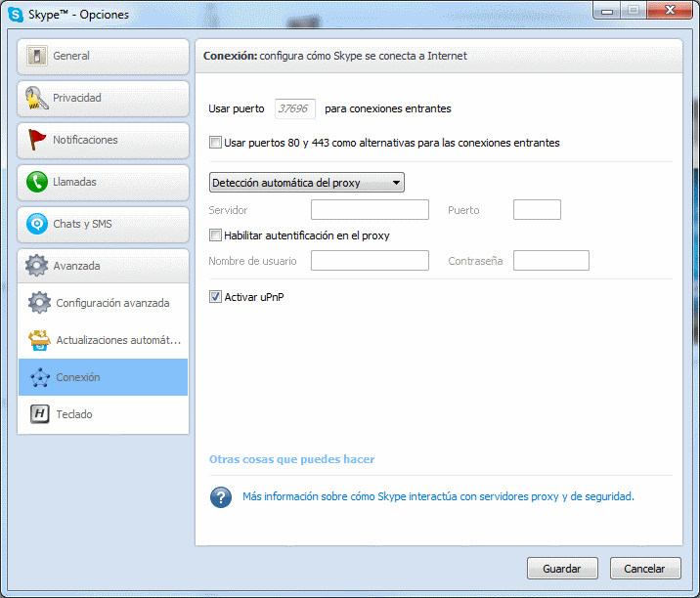The width and height of the screenshot is (700, 598).
Task: Click the Conexión network star icon
Action: (40, 377)
